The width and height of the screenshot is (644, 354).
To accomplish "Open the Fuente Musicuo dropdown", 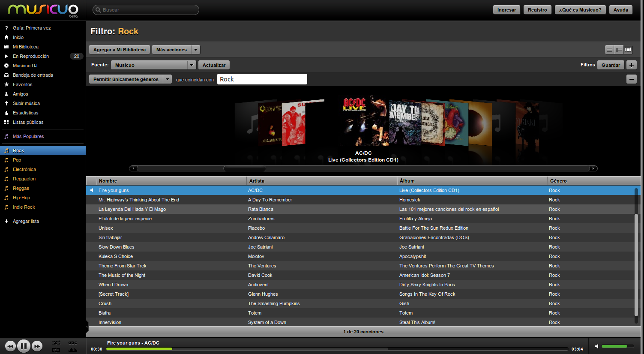I will tap(153, 65).
